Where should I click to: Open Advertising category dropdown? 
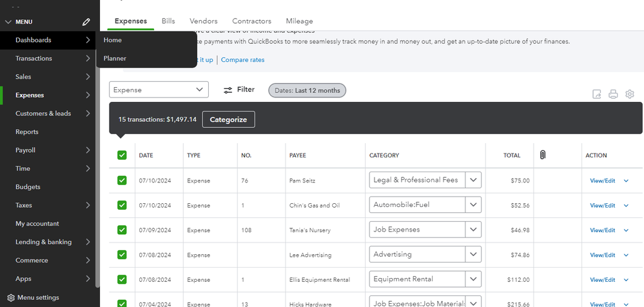pos(473,254)
